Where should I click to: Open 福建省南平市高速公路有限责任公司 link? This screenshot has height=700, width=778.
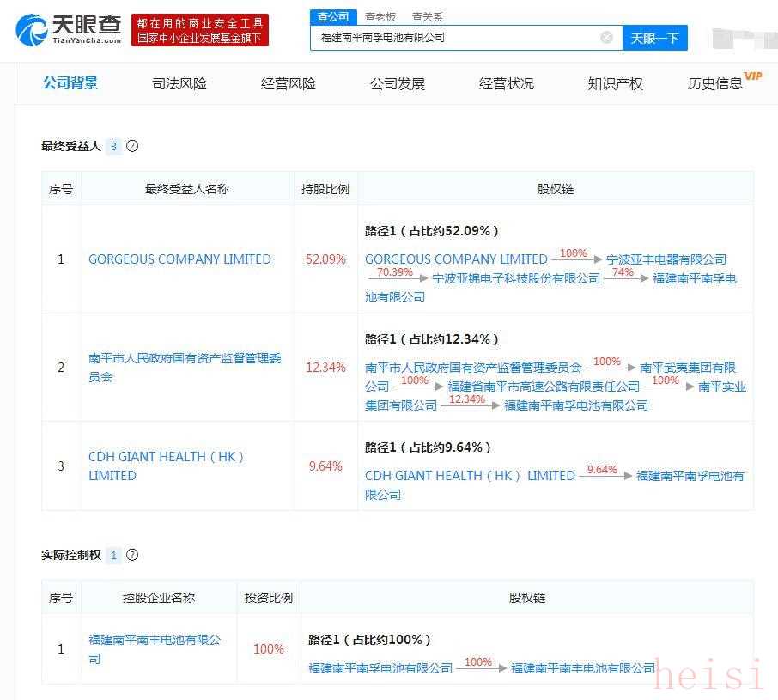click(x=544, y=387)
